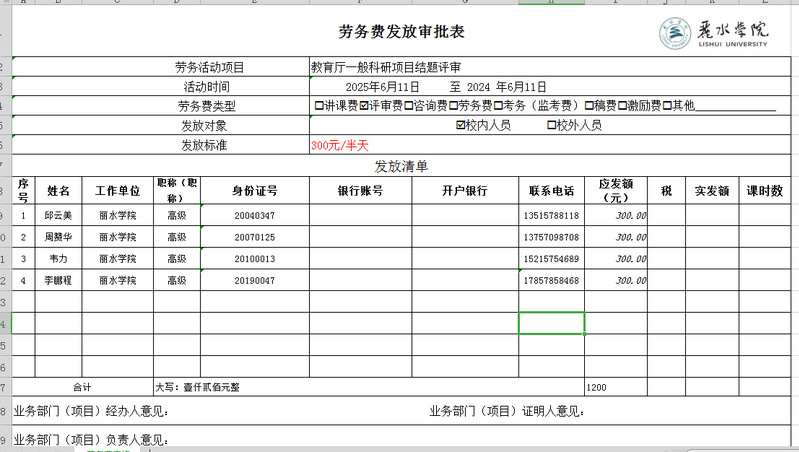The image size is (799, 452).
Task: Select the phone cell 17857858468
Action: (x=551, y=280)
